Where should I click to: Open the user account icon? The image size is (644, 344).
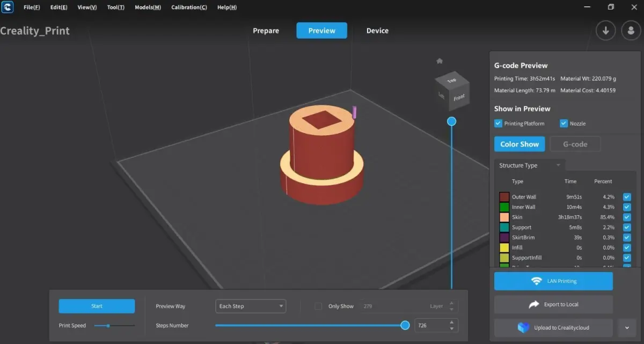tap(631, 31)
